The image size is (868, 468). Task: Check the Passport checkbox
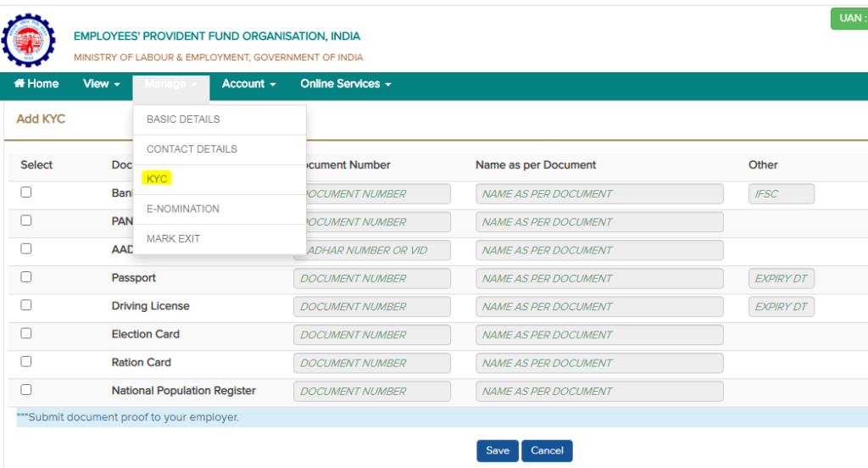click(26, 277)
